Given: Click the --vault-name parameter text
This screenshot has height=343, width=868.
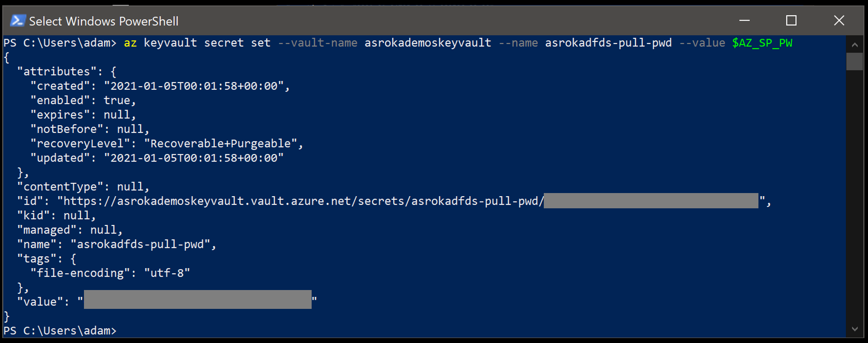Looking at the screenshot, I should (x=317, y=43).
